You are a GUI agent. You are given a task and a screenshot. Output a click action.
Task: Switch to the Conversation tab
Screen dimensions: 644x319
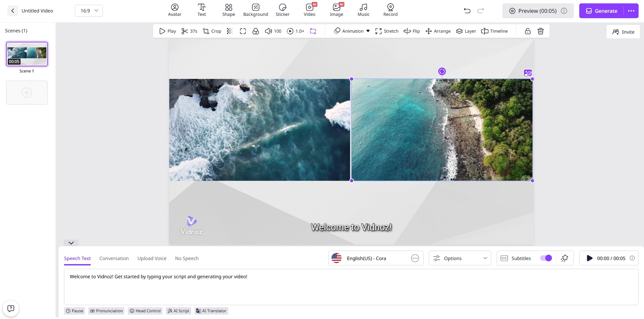114,258
